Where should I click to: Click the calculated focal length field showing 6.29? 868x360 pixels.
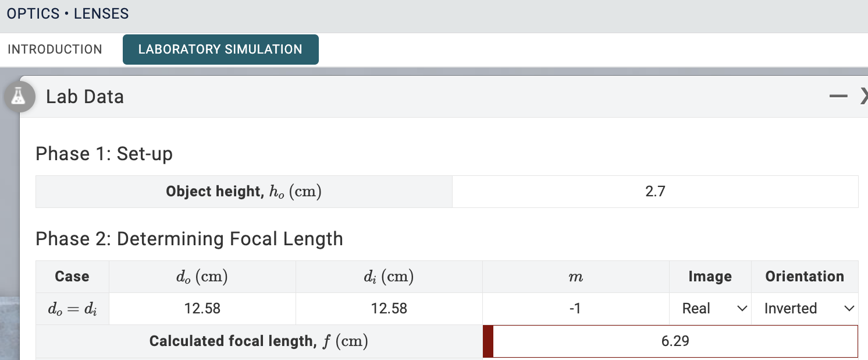tap(675, 341)
